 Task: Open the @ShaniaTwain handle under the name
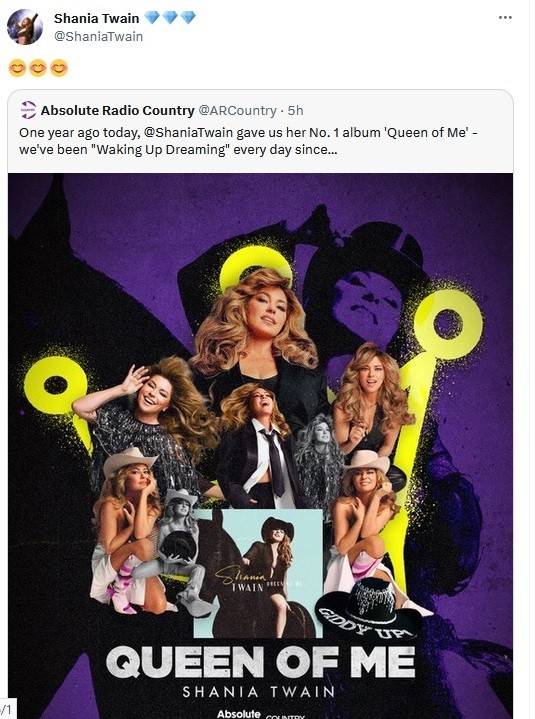click(x=99, y=36)
